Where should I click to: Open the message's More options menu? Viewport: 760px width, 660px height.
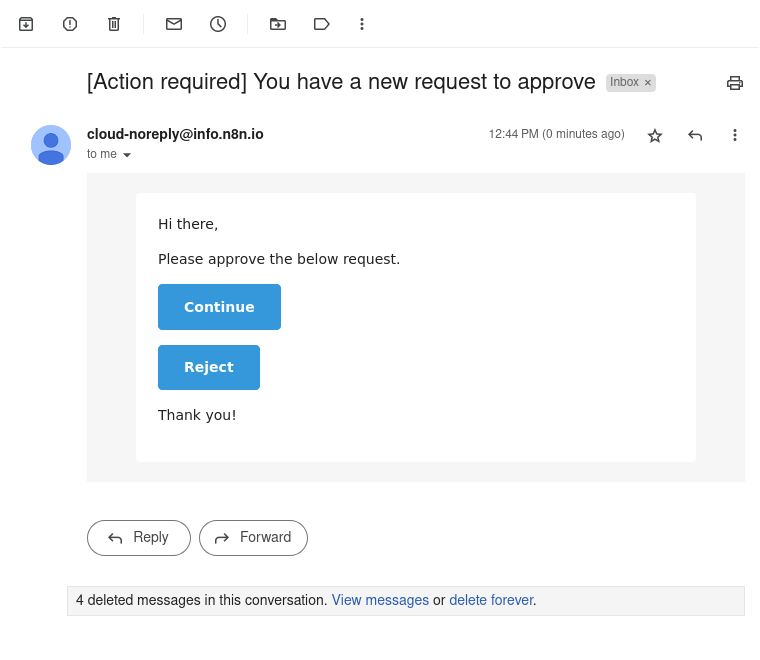(x=735, y=135)
